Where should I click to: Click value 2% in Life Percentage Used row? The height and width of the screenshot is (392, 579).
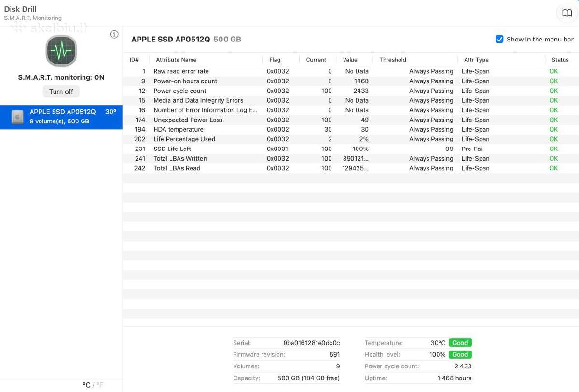364,139
